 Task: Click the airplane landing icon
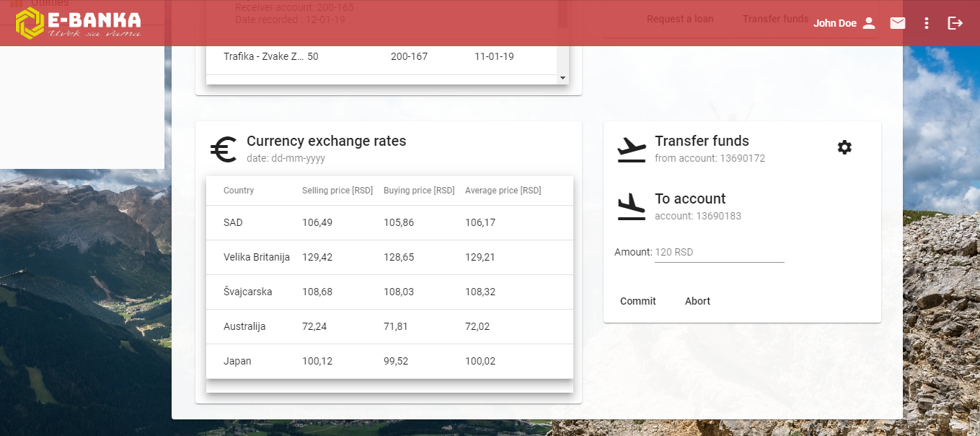pyautogui.click(x=632, y=207)
